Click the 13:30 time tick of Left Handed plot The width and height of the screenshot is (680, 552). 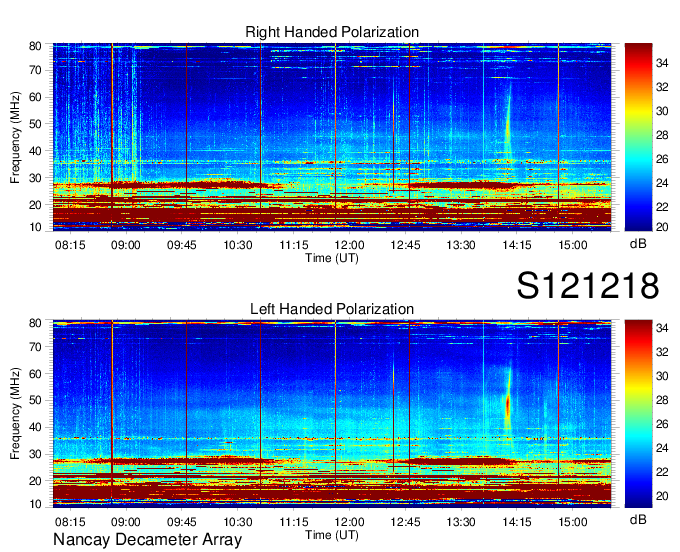tap(461, 522)
